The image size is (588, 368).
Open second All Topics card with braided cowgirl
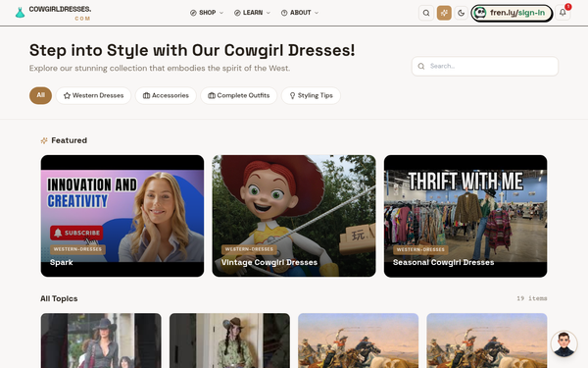click(x=229, y=341)
